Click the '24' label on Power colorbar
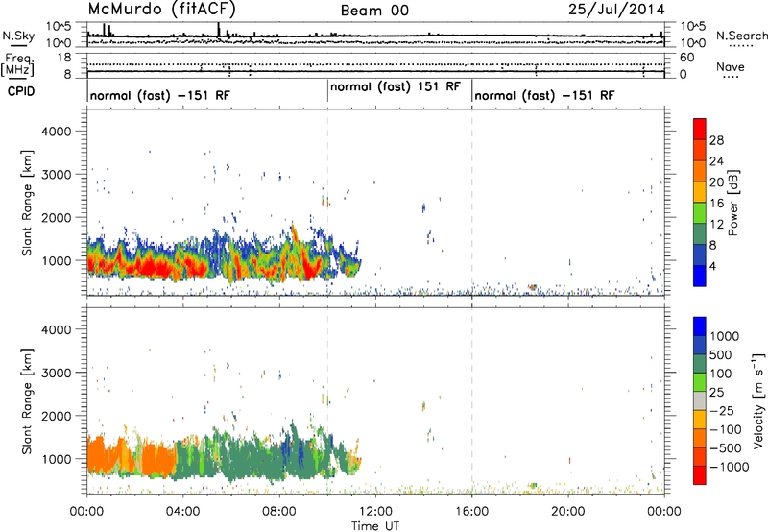Screen dimensions: 768x532 pos(716,161)
